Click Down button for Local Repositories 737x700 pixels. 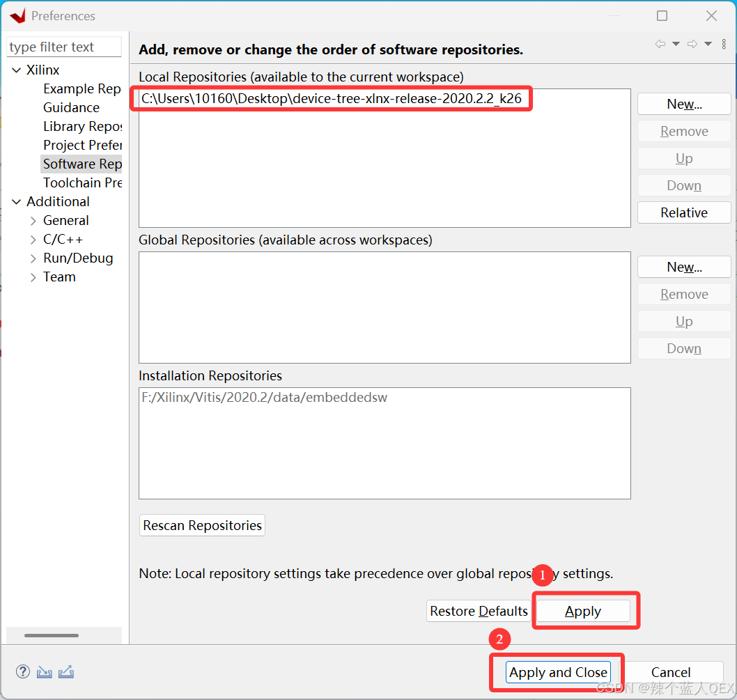684,186
